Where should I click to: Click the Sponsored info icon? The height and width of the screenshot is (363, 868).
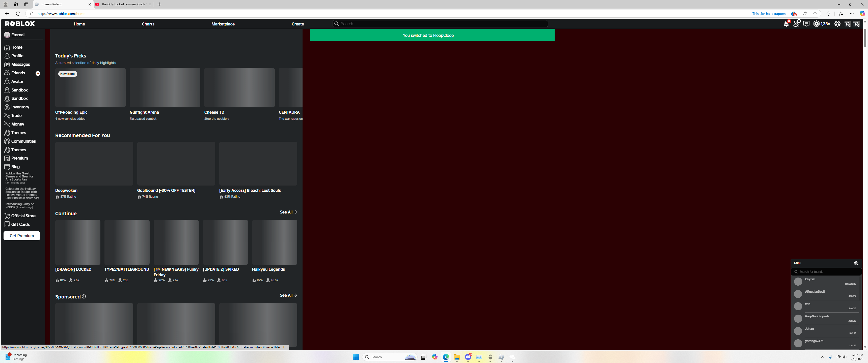click(x=84, y=297)
